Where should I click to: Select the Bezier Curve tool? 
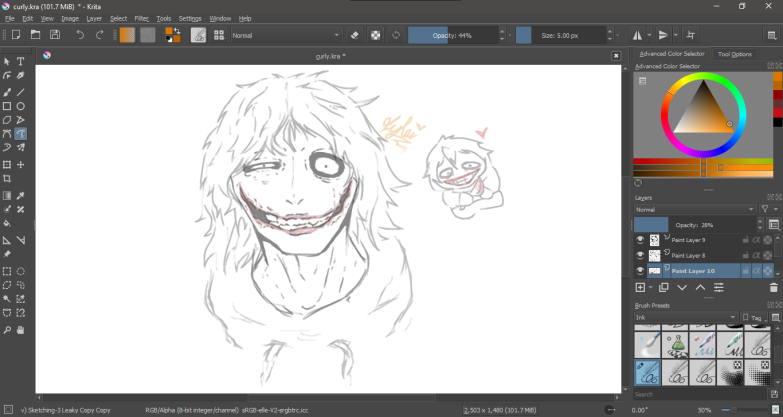pos(7,134)
